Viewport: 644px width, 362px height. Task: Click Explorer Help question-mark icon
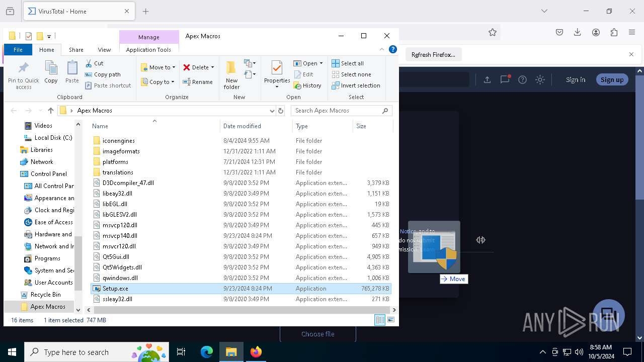pos(393,49)
